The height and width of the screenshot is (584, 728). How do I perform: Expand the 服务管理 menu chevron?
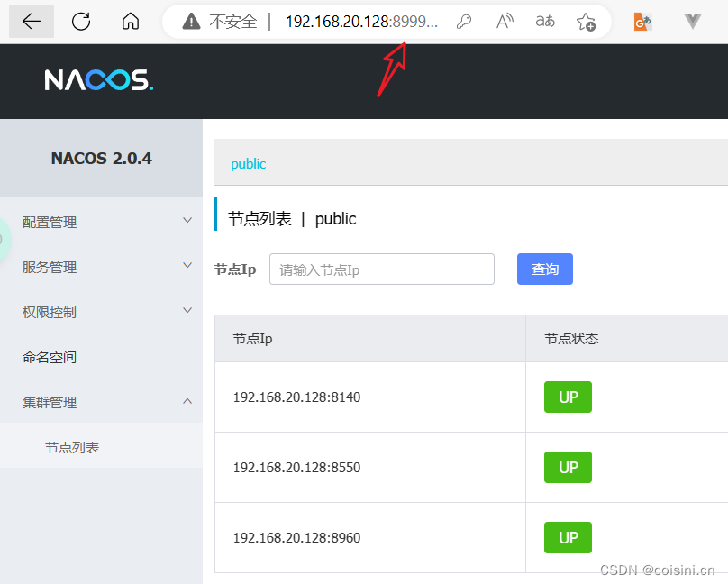pyautogui.click(x=187, y=266)
